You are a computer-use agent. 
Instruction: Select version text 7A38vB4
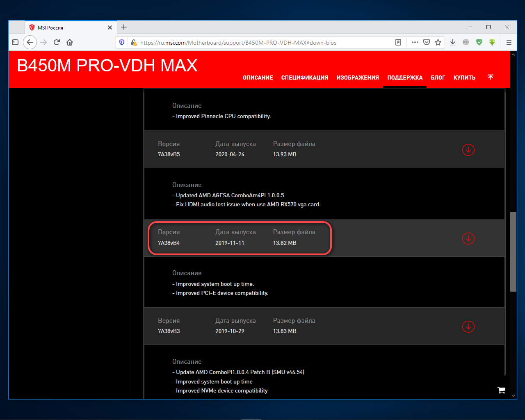point(169,243)
